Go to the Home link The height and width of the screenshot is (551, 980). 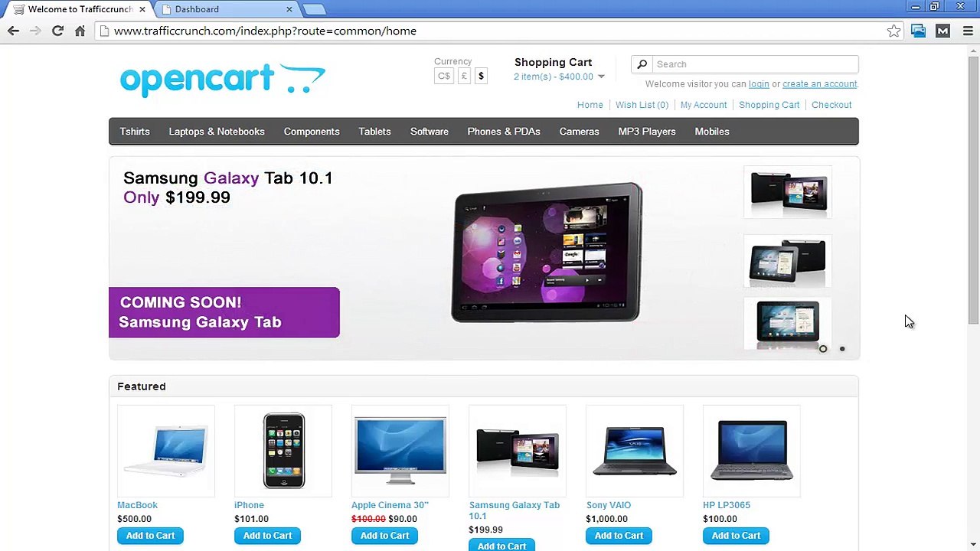(x=590, y=105)
